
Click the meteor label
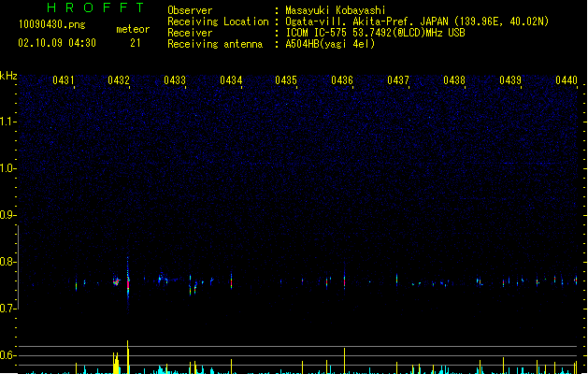(x=133, y=29)
